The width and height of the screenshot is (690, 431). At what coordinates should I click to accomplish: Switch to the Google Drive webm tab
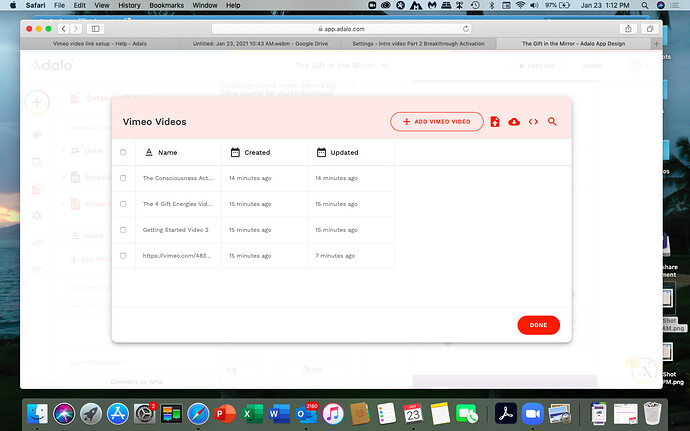point(260,44)
